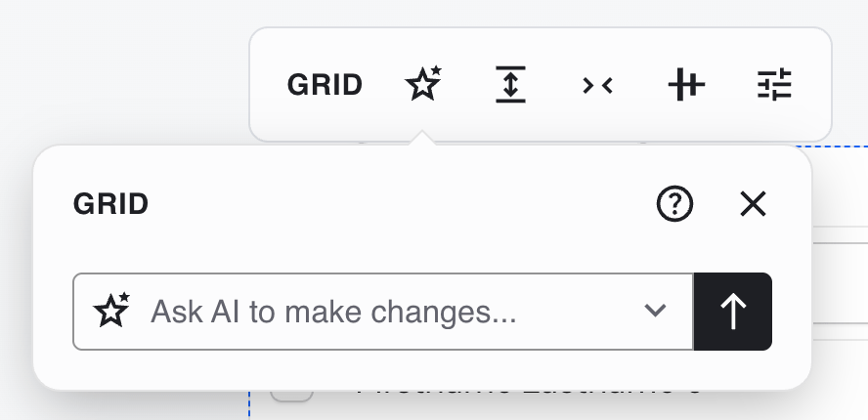Click the star icon inside AI prompt box
868x420 pixels.
click(x=111, y=312)
